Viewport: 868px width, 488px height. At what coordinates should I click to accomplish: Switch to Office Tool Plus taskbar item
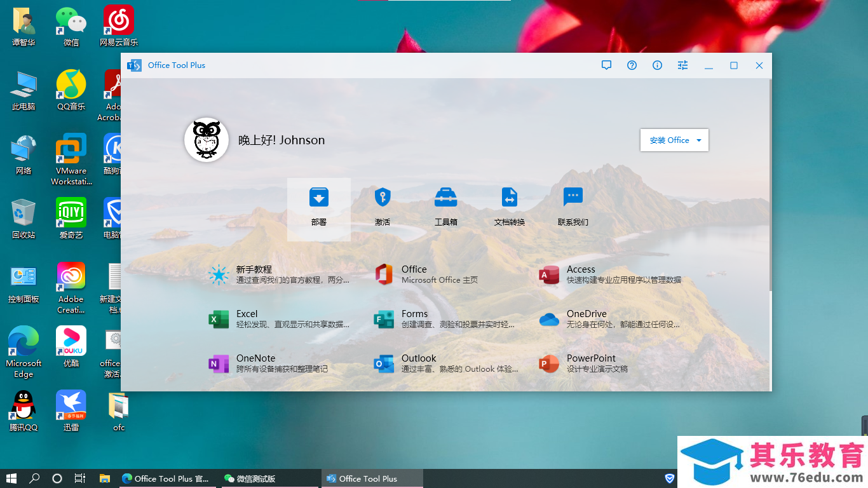(372, 478)
